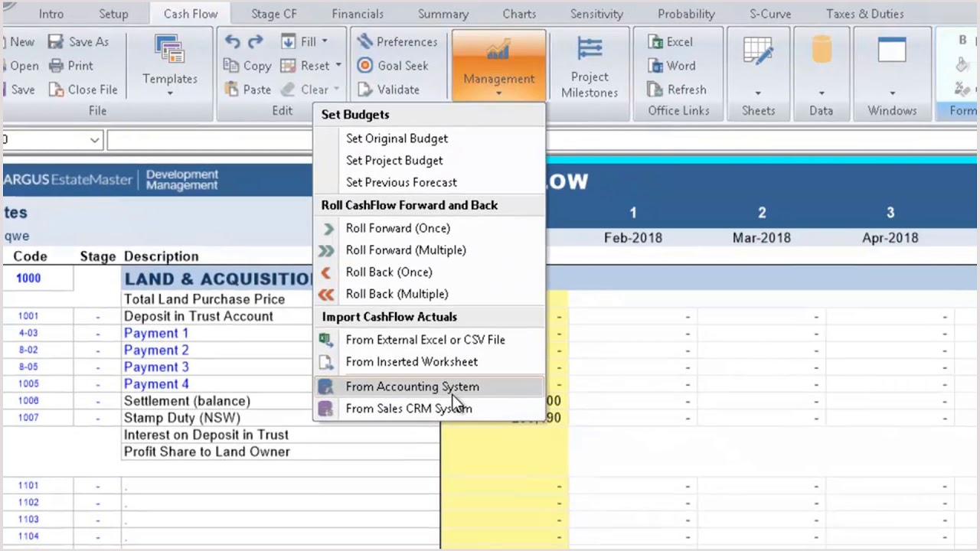Click the Word office link
Screen dimensions: 980x551
point(671,66)
